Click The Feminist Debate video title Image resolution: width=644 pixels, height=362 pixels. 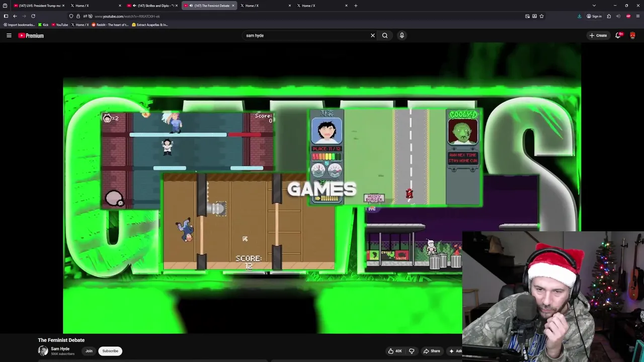61,340
